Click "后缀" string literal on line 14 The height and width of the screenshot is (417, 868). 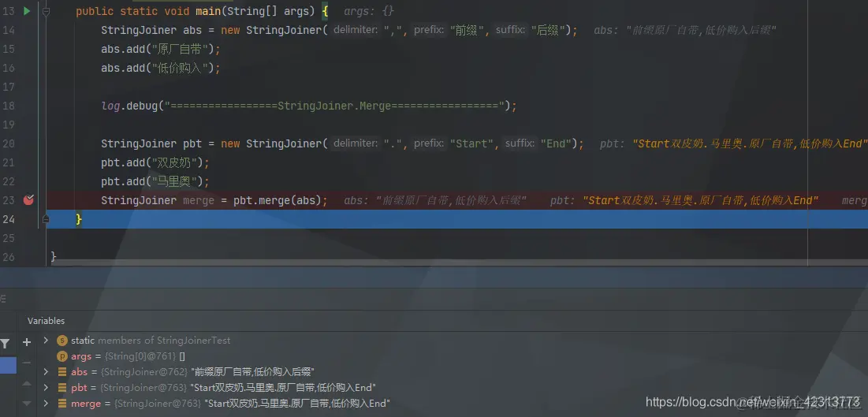548,30
